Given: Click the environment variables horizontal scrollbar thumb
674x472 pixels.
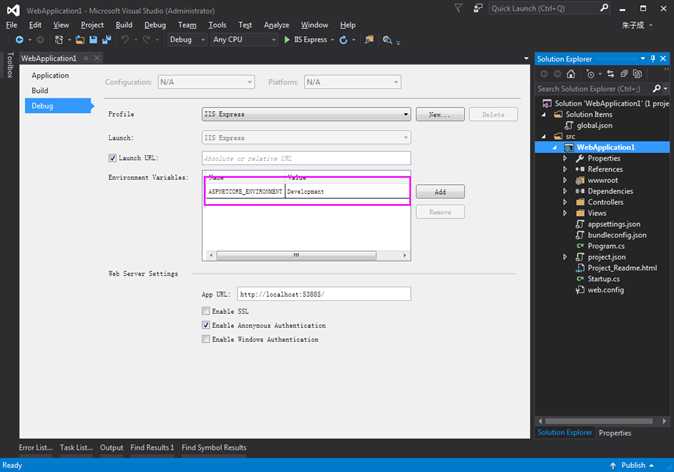Looking at the screenshot, I should click(x=296, y=255).
